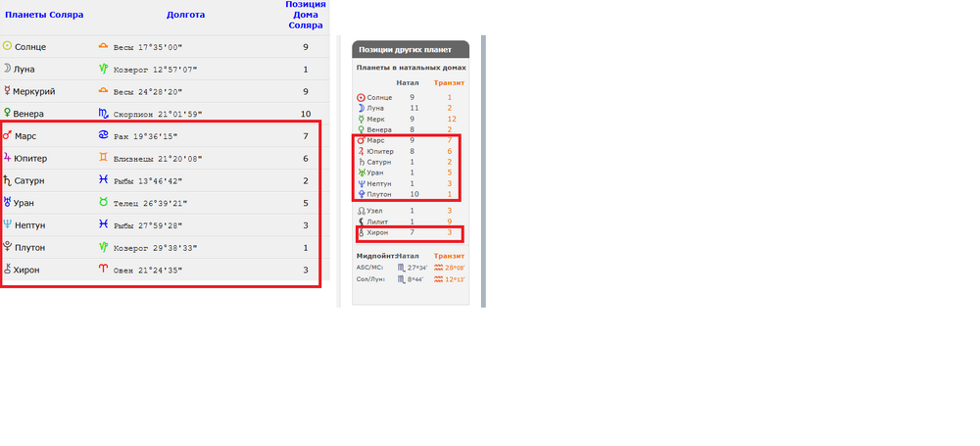Screen dimensions: 980x446
Task: Click the Mercury icon next to Мерк in side panel
Action: 361,119
